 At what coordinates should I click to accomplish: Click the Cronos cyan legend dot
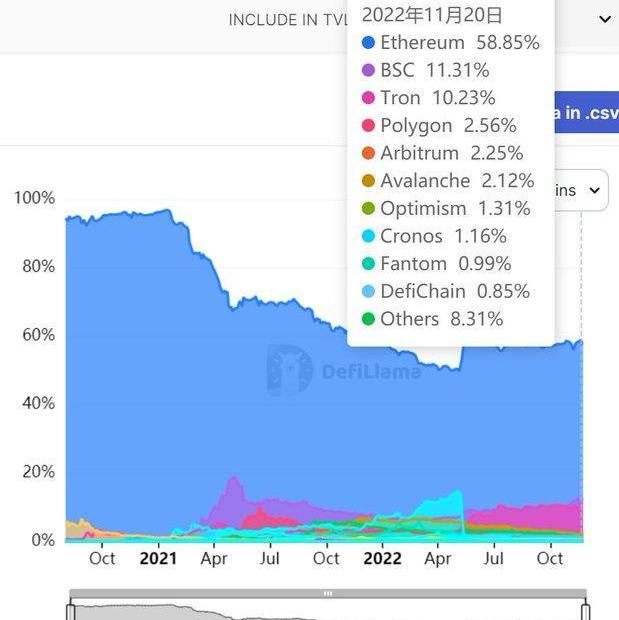[x=368, y=237]
